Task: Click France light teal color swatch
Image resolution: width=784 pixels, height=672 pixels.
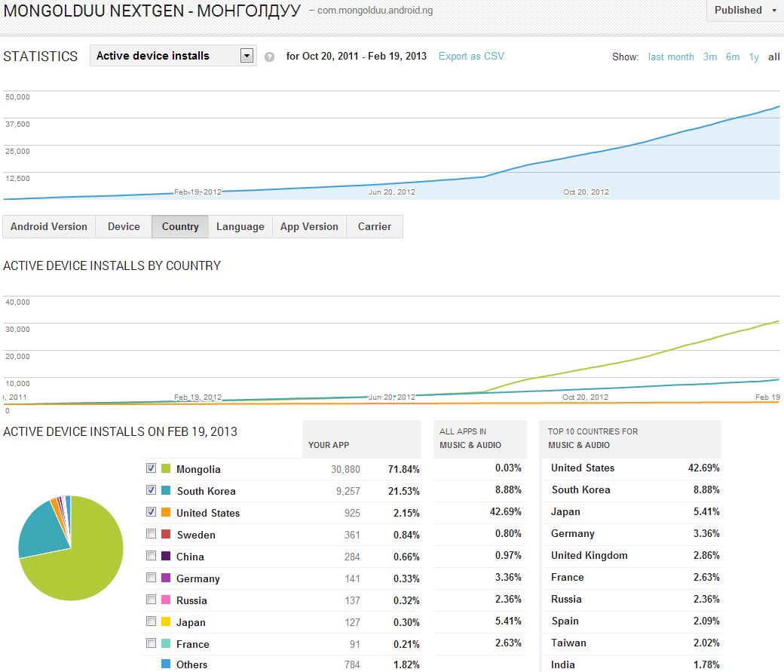Action: [x=166, y=643]
